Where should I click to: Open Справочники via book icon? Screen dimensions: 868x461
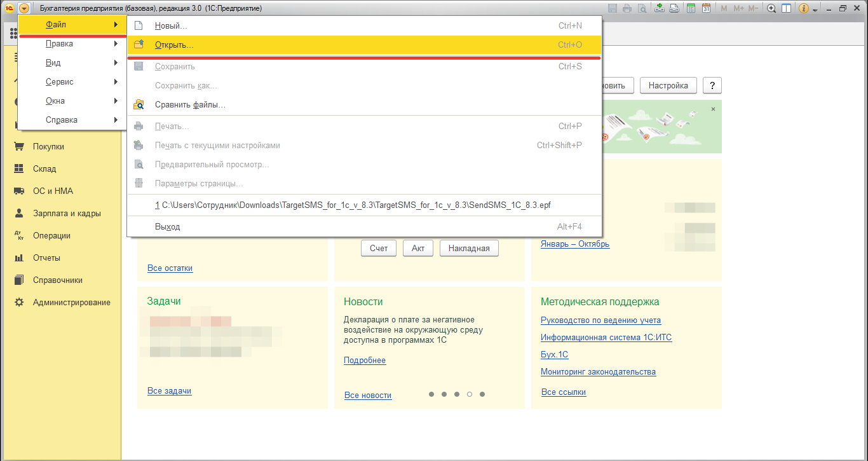click(x=19, y=280)
